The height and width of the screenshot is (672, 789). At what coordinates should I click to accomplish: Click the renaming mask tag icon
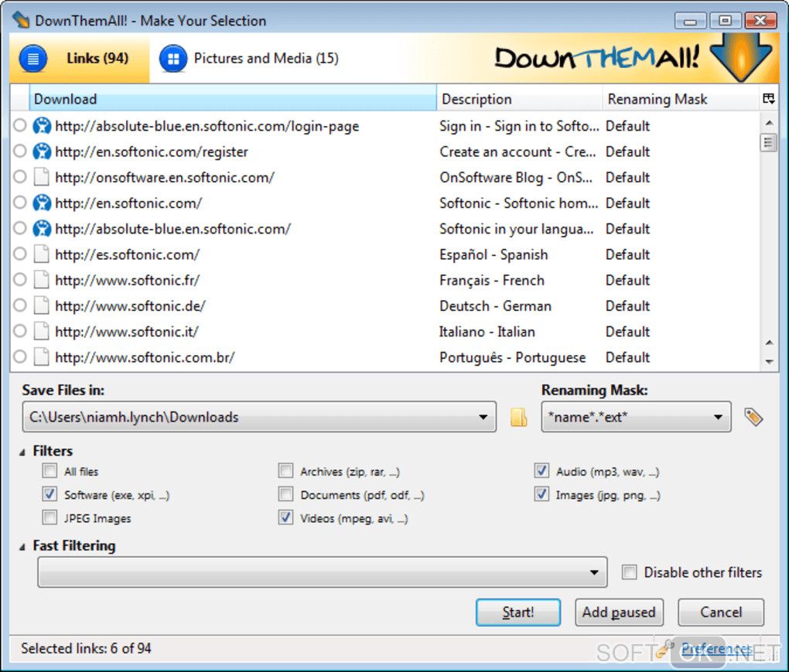click(x=753, y=417)
